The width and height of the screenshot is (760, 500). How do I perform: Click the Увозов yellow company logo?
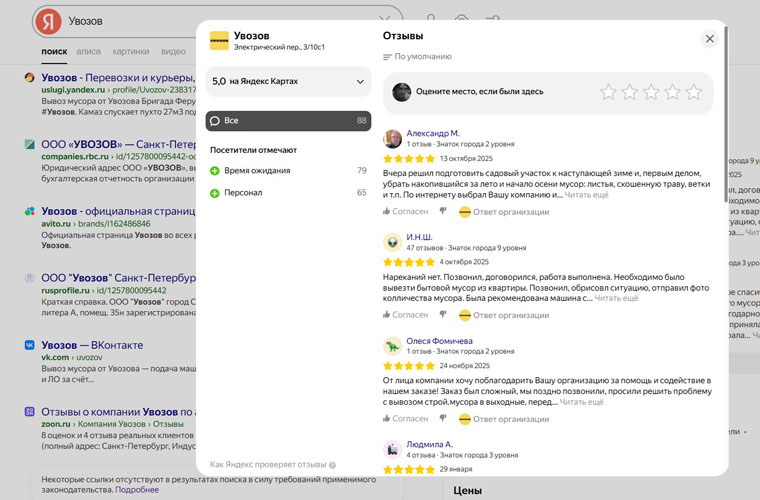[218, 41]
